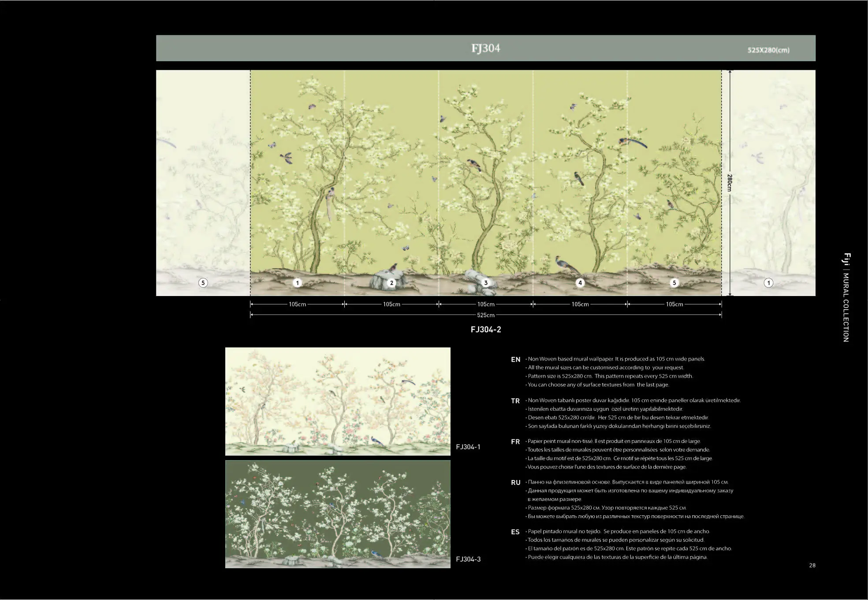Screen dimensions: 868x600
Task: Click circled number 5 on green mural
Action: pos(674,283)
